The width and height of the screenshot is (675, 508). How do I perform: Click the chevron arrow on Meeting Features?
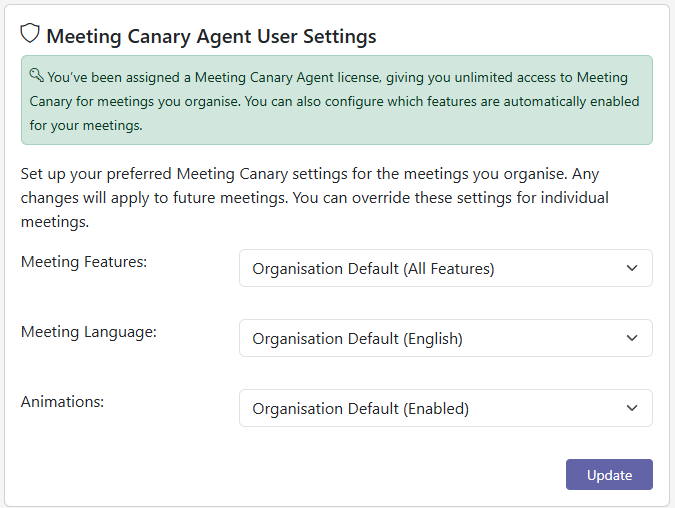point(631,268)
